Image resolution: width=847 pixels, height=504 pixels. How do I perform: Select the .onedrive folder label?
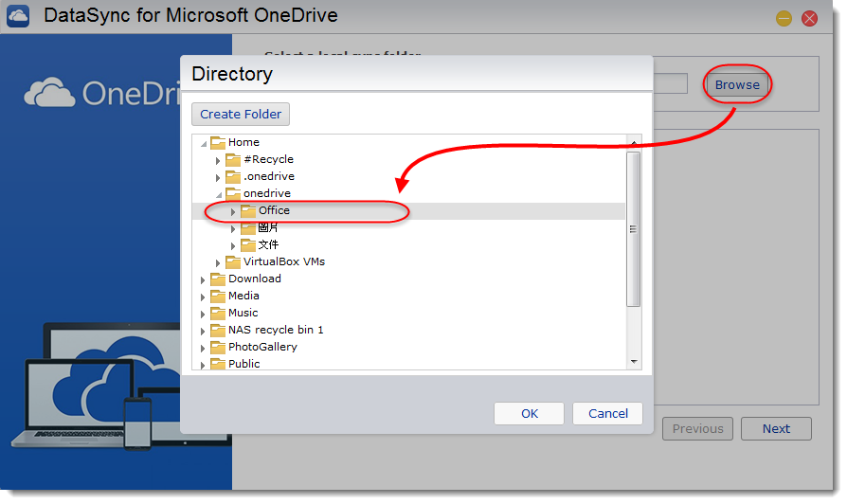click(268, 176)
